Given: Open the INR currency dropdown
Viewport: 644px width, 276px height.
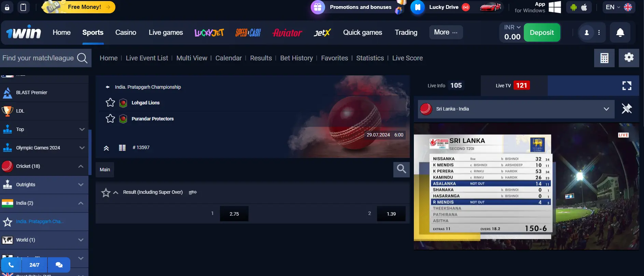Looking at the screenshot, I should pyautogui.click(x=512, y=27).
